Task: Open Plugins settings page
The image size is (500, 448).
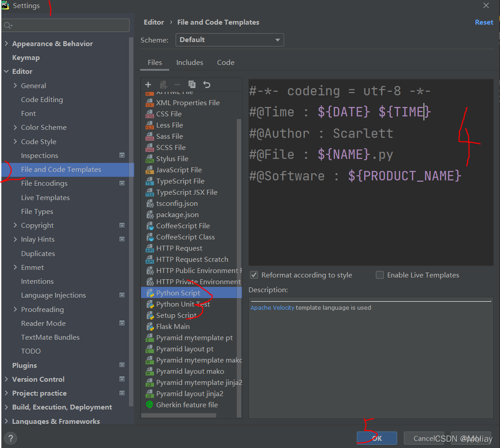Action: point(24,365)
